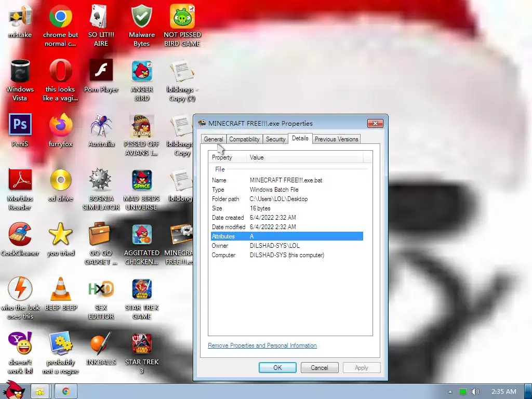Select the 'Date created' row
The image size is (532, 399).
click(x=287, y=218)
